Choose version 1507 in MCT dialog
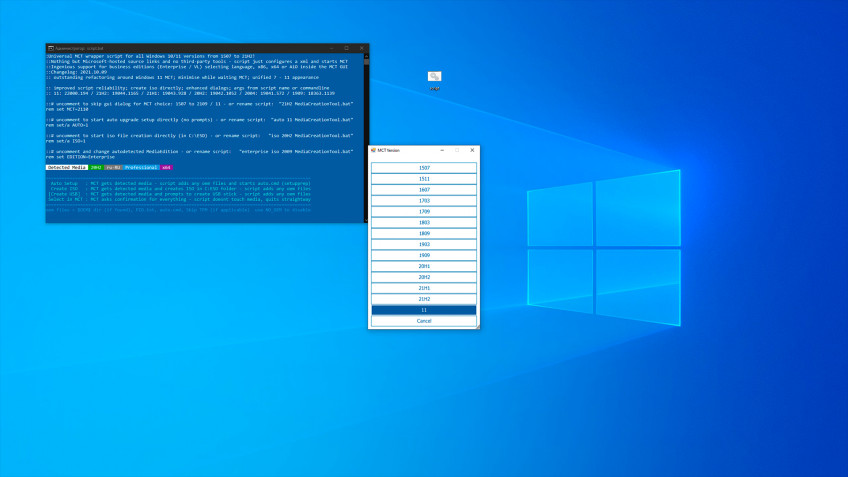Image resolution: width=848 pixels, height=477 pixels. click(424, 167)
